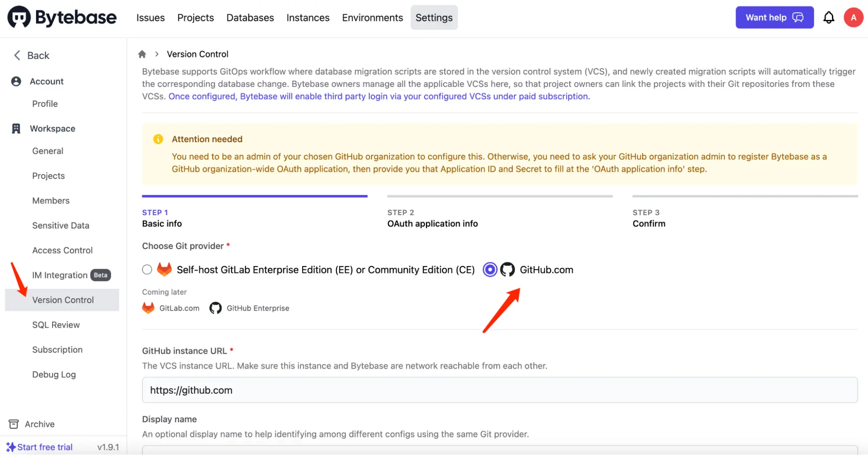
Task: Select the GitHub.com provider radio button
Action: point(490,269)
